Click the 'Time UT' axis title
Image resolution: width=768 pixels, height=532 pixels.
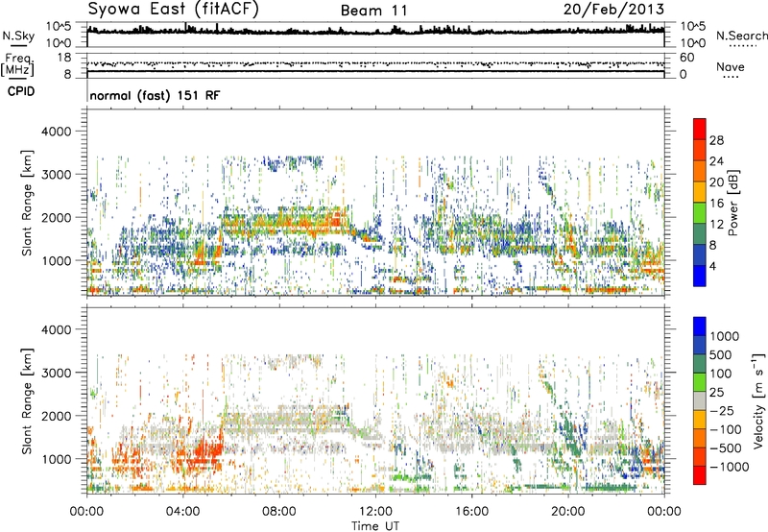pyautogui.click(x=375, y=525)
